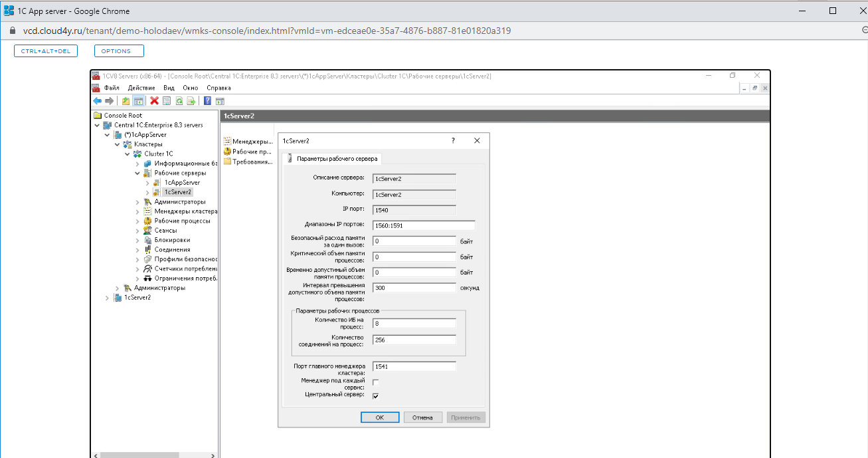The height and width of the screenshot is (458, 868).
Task: Toggle the Show/Hide Console Tree toolbar icon
Action: pyautogui.click(x=138, y=101)
